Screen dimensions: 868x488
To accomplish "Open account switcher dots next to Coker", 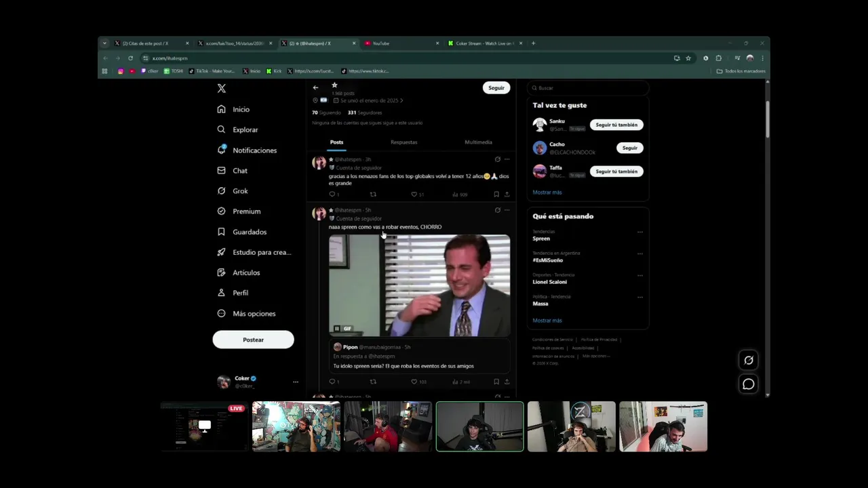I will point(295,382).
